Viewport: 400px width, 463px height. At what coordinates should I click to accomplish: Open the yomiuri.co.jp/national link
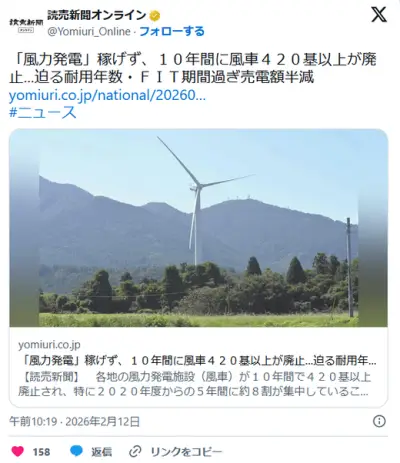click(107, 95)
